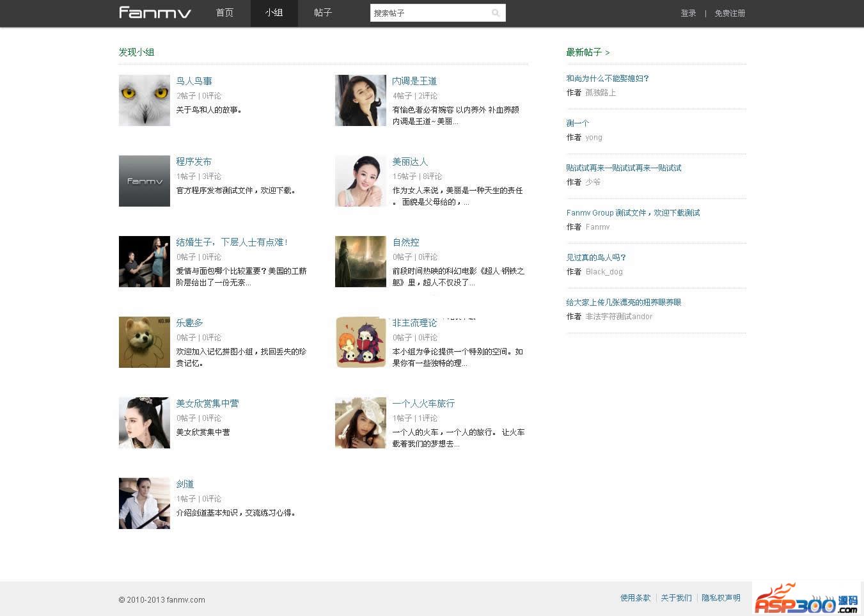Viewport: 864px width, 616px height.
Task: Click the 4帖子 | 2评论 stats
Action: (x=415, y=96)
